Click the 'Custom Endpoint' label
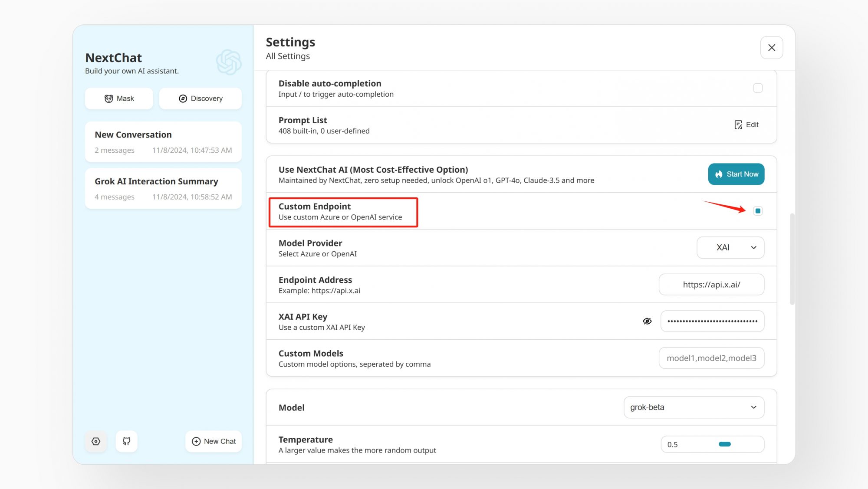 [315, 207]
